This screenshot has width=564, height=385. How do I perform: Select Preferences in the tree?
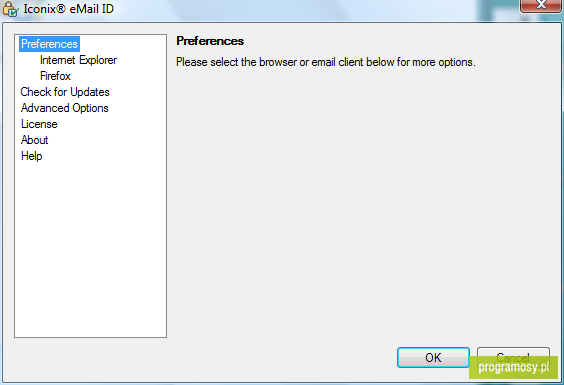[49, 44]
